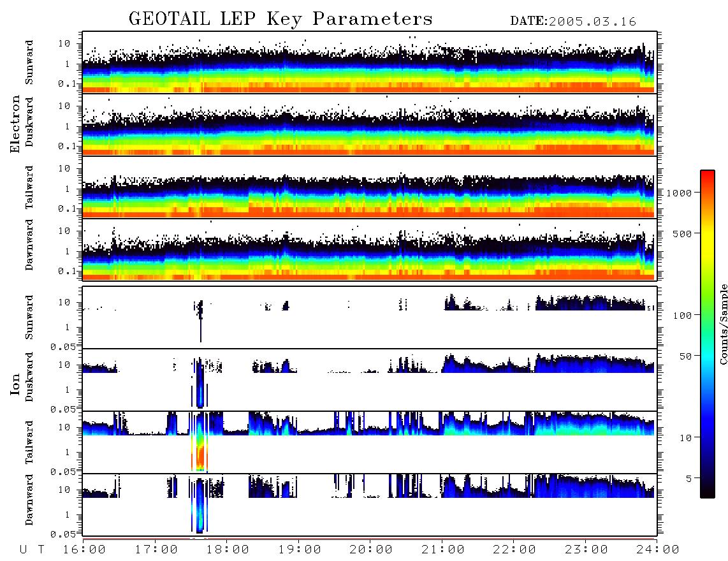Click the black bottom of the color bar

[708, 490]
